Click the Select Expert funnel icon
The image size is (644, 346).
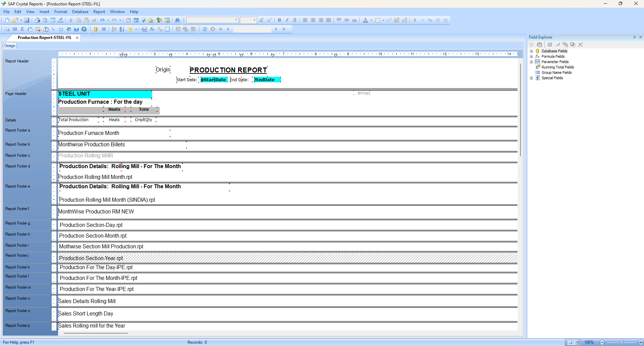coord(131,29)
